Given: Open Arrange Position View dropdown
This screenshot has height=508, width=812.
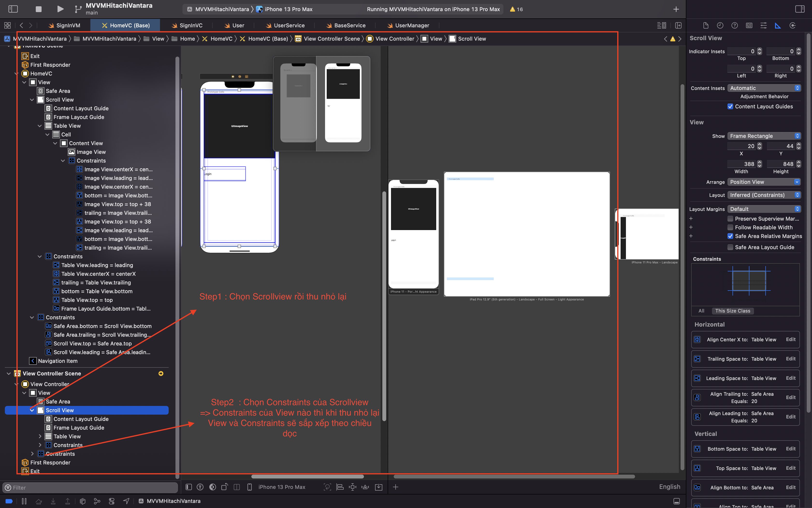Looking at the screenshot, I should coord(764,182).
